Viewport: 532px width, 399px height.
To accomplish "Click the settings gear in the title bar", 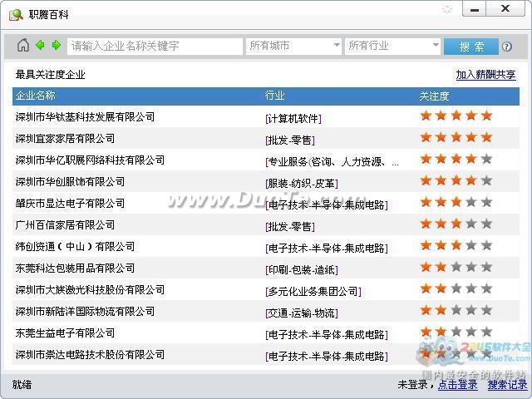I will 447,9.
